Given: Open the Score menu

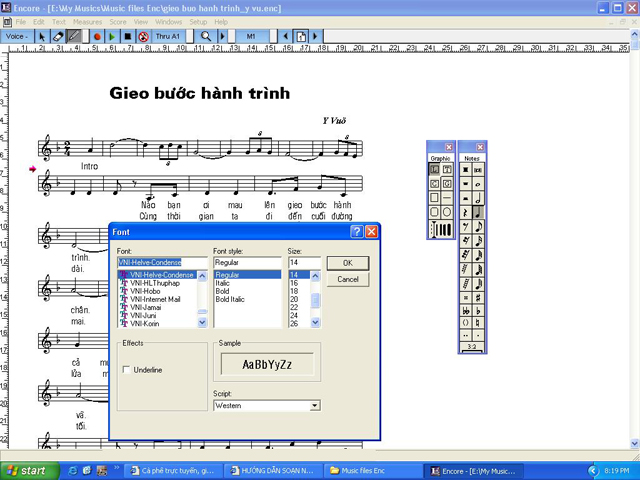Looking at the screenshot, I should click(118, 21).
